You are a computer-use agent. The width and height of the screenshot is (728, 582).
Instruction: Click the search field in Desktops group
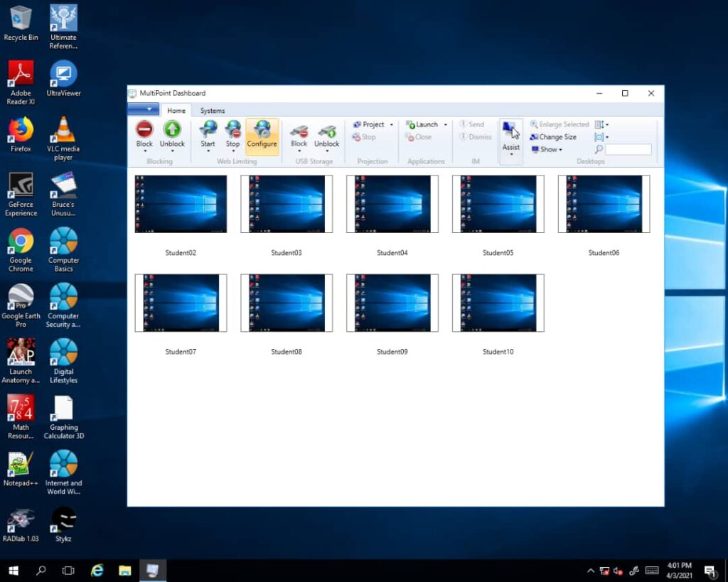click(x=628, y=149)
